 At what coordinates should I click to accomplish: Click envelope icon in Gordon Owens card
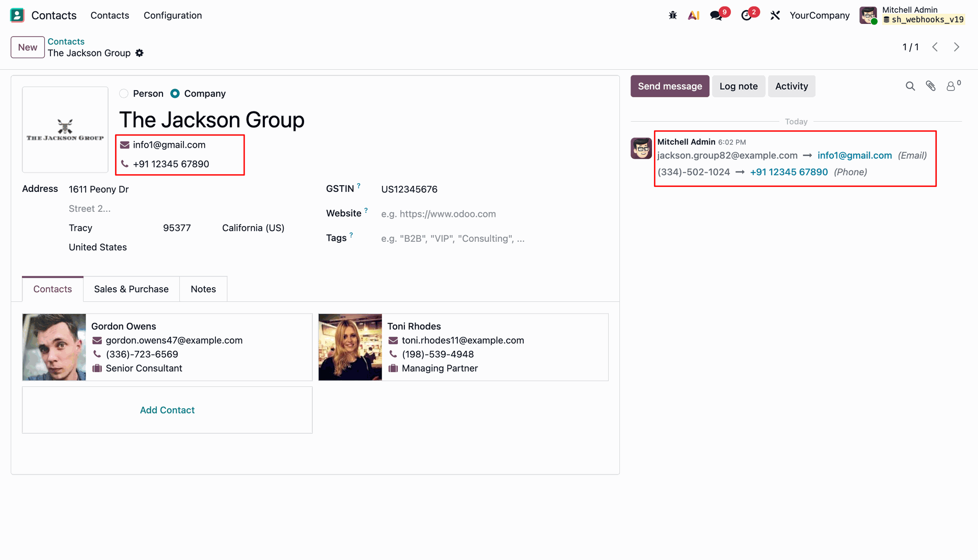click(97, 341)
